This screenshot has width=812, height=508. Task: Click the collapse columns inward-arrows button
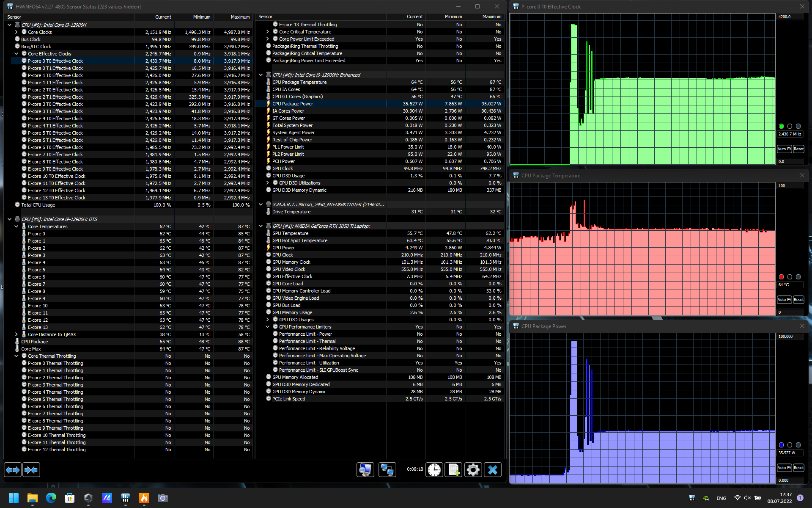(x=31, y=470)
